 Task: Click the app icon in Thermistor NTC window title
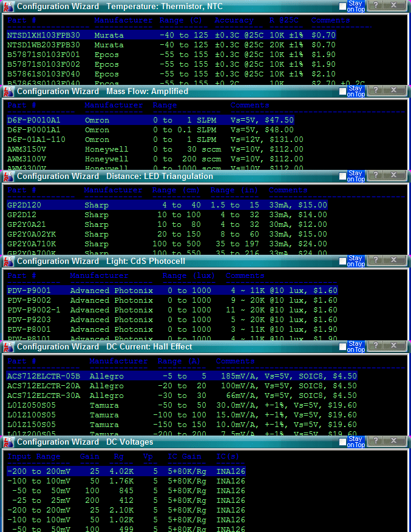coord(8,6)
